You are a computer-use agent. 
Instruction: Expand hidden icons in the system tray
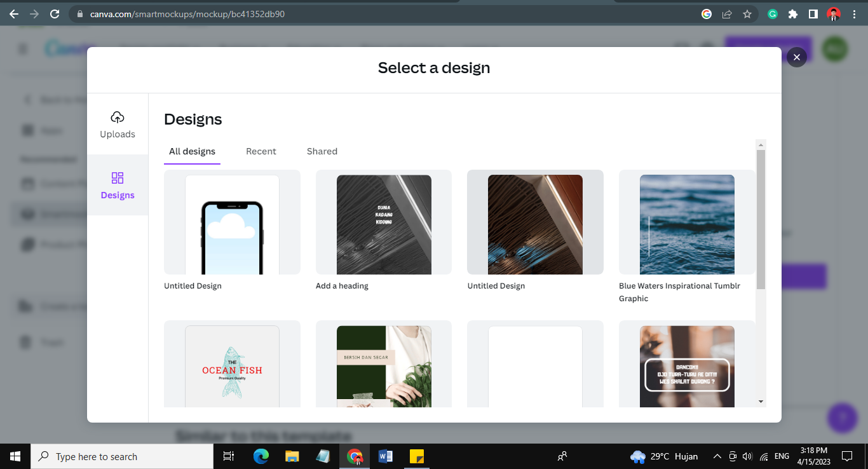(x=717, y=456)
